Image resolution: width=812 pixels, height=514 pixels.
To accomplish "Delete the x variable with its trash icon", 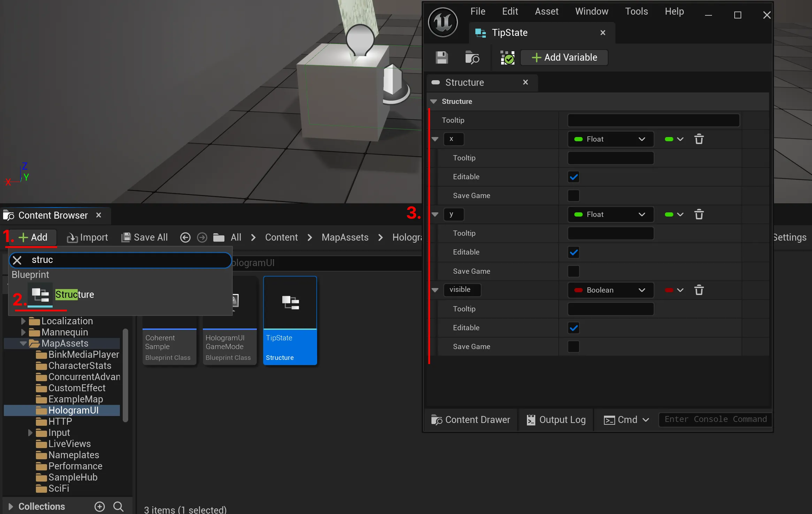I will point(699,139).
